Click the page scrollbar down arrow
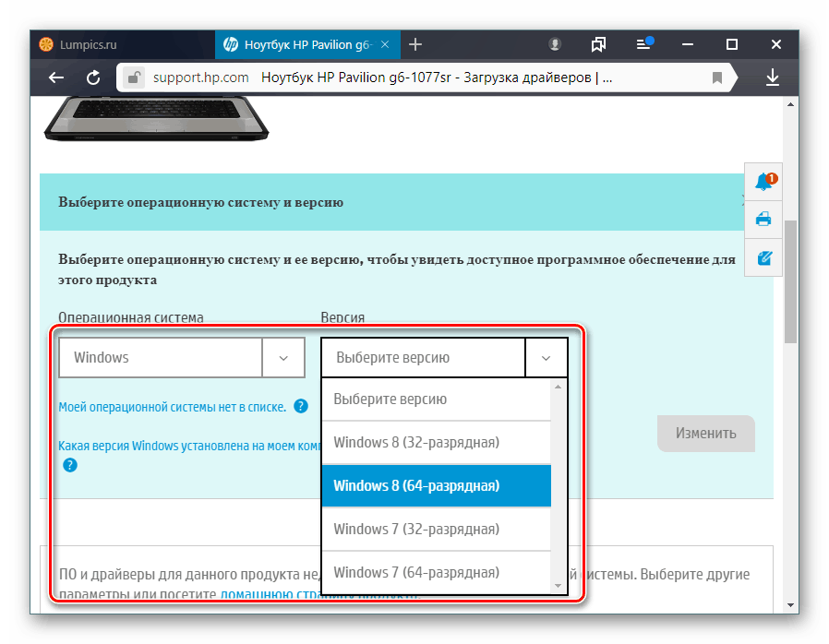Viewport: 829px width, 644px height. coord(790,605)
